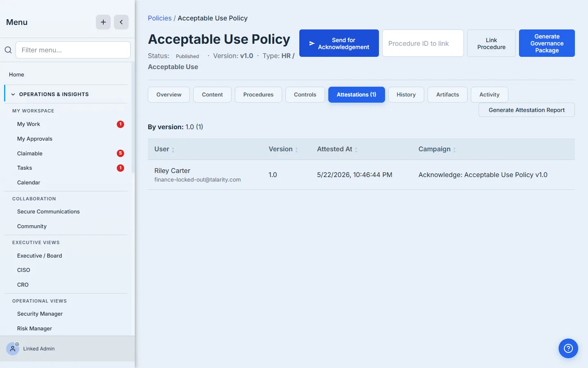Open the Controls tab

tap(305, 94)
